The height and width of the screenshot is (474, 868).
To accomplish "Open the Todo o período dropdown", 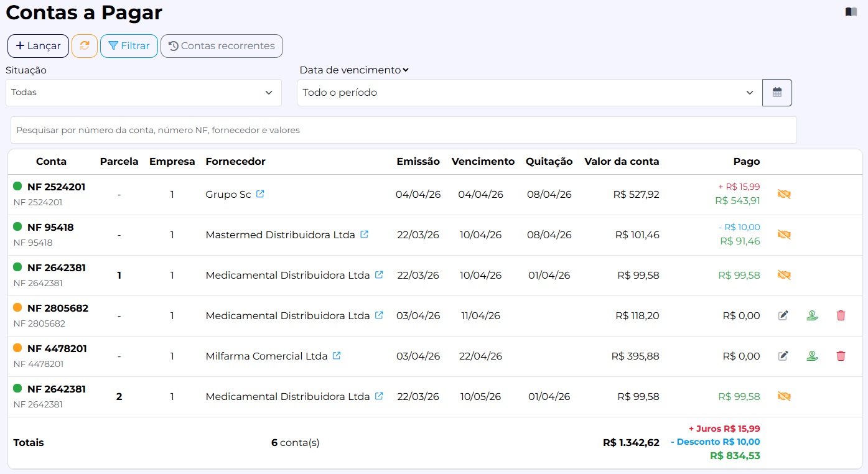I will [530, 93].
